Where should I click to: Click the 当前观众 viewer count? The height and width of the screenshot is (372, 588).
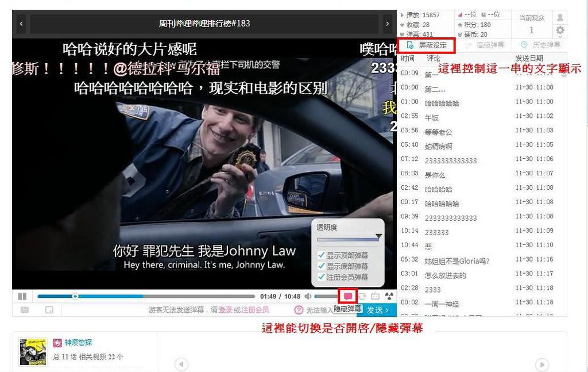(x=531, y=24)
